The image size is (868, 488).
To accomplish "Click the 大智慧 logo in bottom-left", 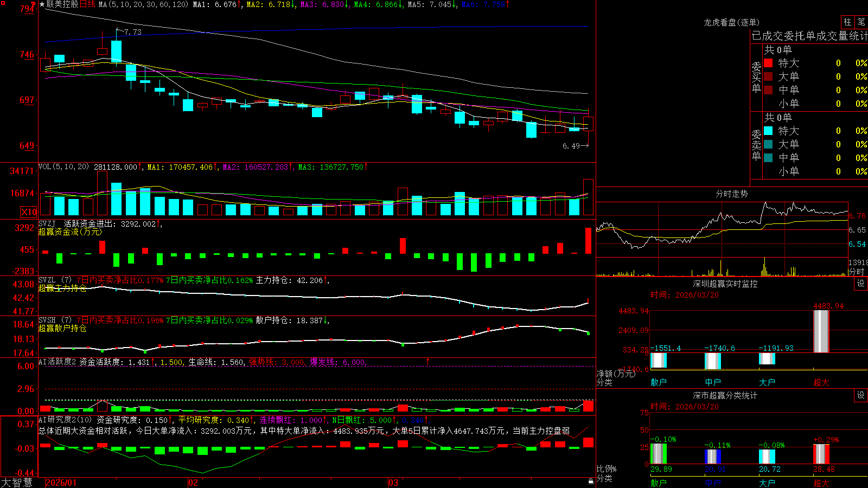I will pyautogui.click(x=17, y=482).
